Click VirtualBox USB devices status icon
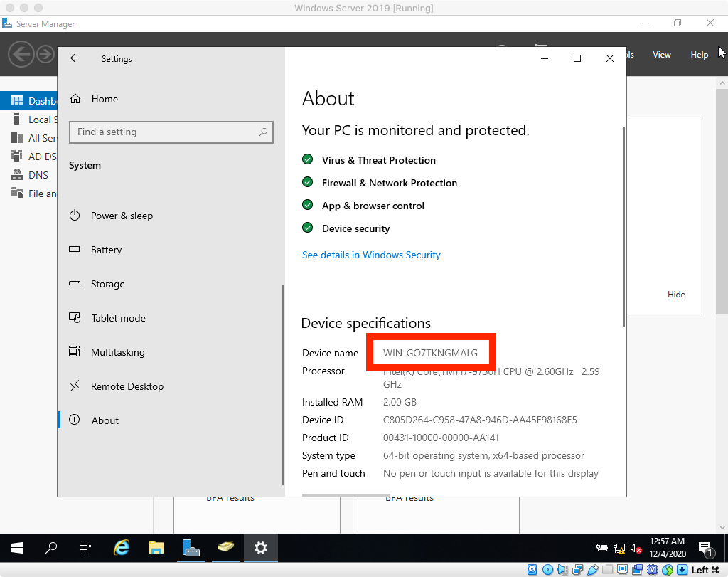The image size is (728, 577). click(593, 570)
